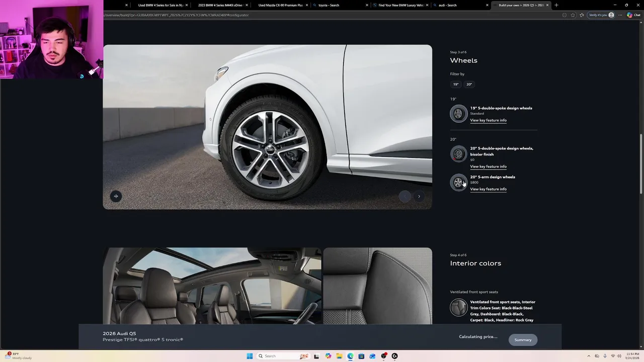The image size is (644, 362).
Task: Open the Windows Start menu
Action: point(250,356)
